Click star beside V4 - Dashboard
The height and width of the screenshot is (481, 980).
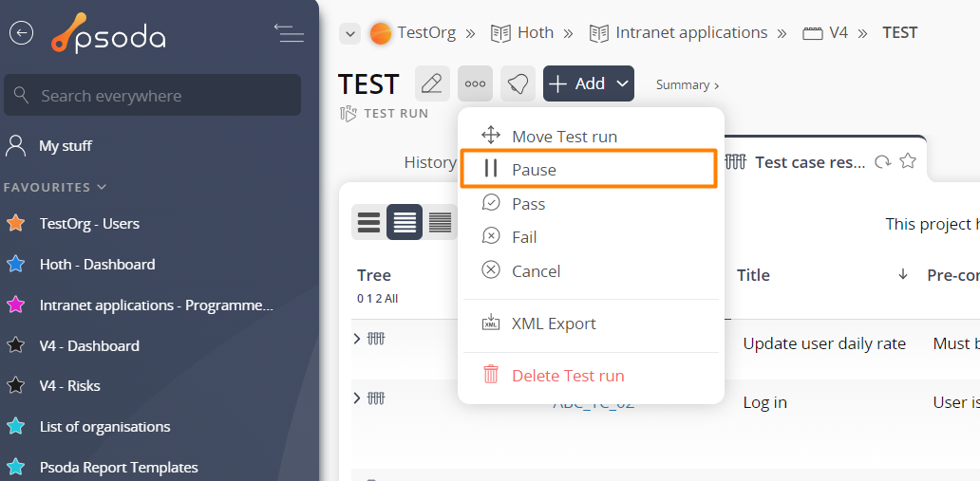15,345
